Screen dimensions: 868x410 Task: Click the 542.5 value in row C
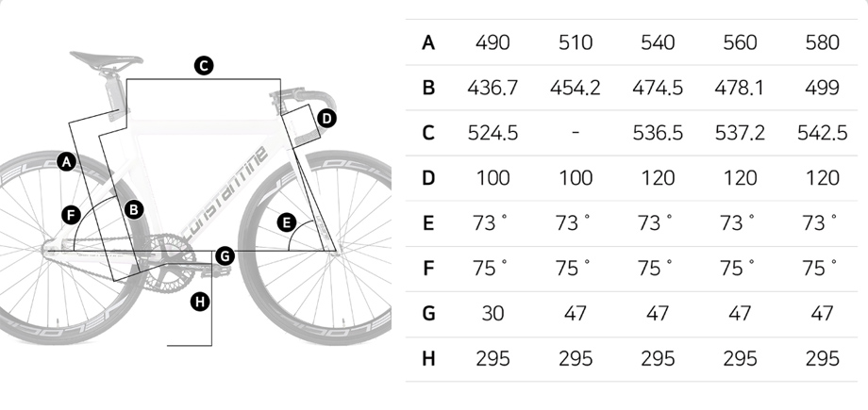(x=823, y=133)
